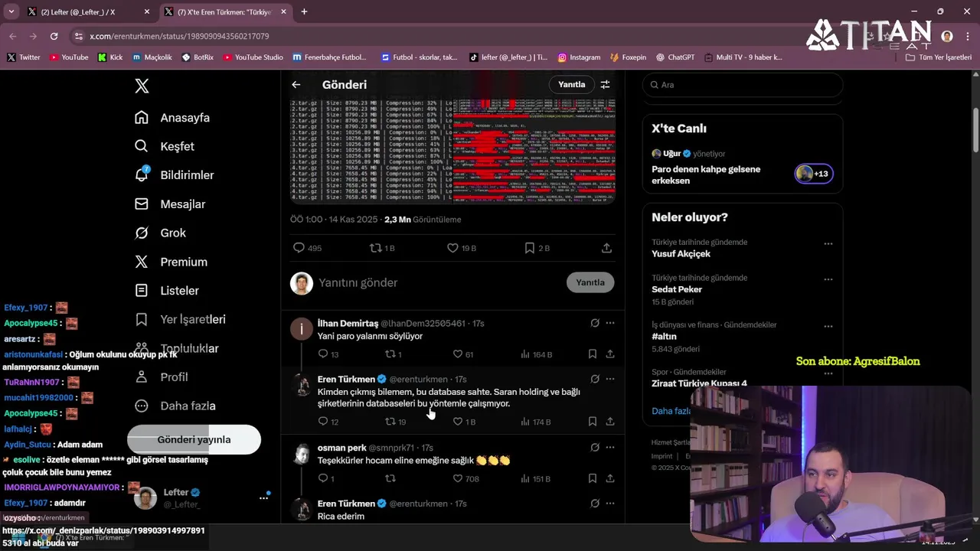Viewport: 980px width, 551px height.
Task: Open options for Sedat Peker trend
Action: 828,279
